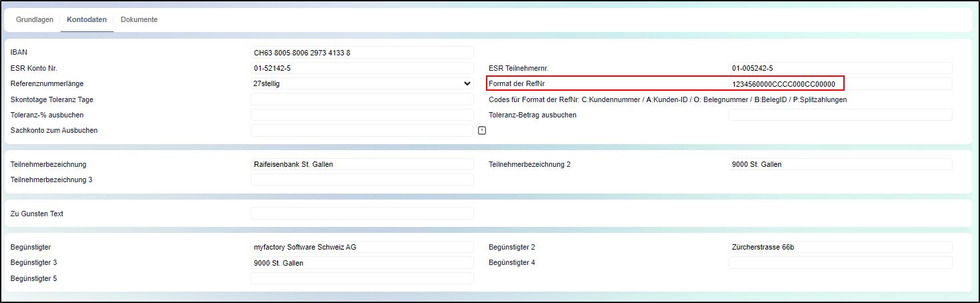Focus the Skontotage Toleranz Tage field

(x=362, y=99)
